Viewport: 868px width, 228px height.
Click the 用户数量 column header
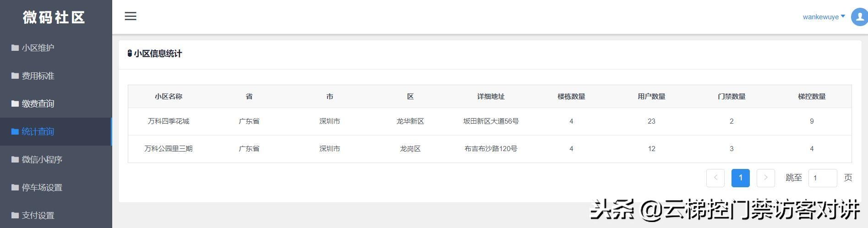click(x=651, y=97)
